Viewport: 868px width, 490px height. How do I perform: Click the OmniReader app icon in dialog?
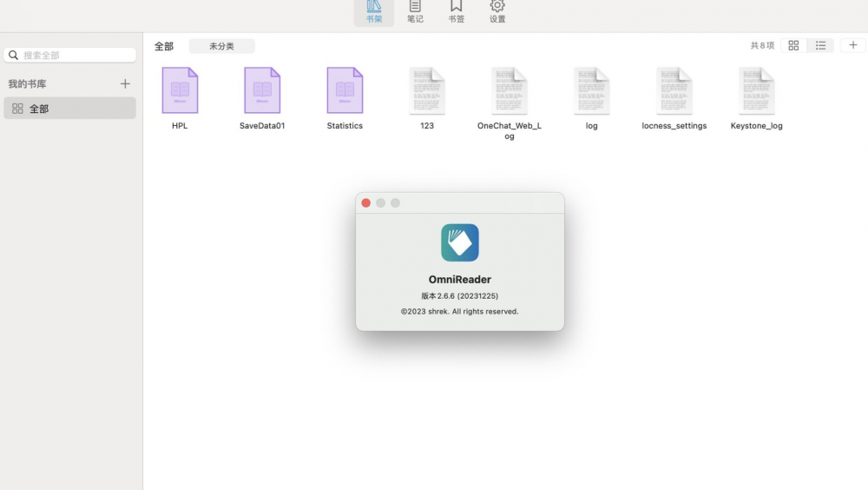[460, 242]
